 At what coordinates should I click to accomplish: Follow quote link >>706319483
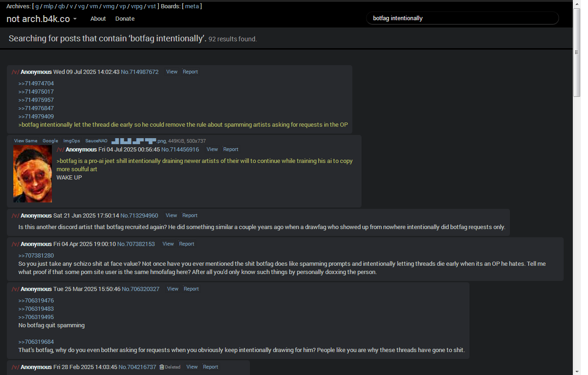coord(36,309)
